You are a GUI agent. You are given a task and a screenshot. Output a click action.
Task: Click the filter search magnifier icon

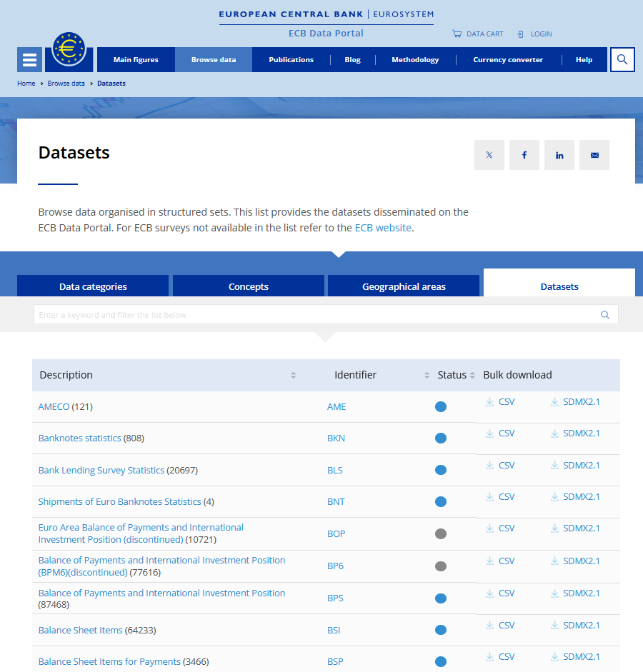click(x=605, y=314)
